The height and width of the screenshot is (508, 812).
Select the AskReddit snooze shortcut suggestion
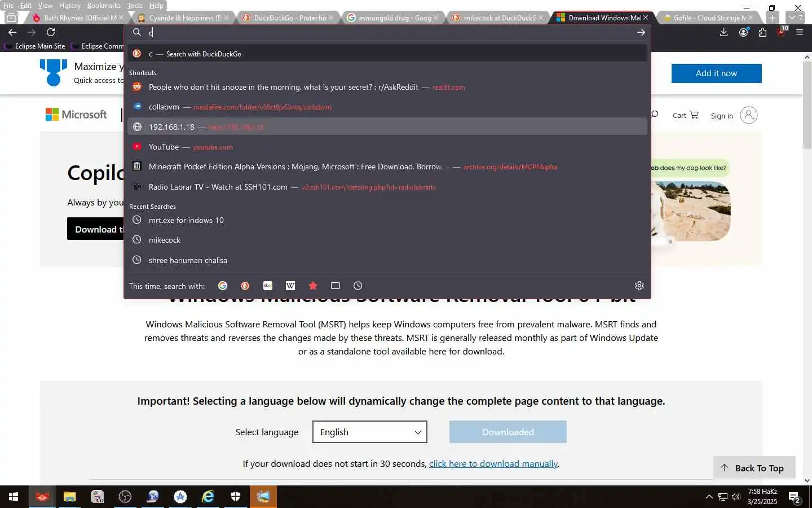(387, 87)
